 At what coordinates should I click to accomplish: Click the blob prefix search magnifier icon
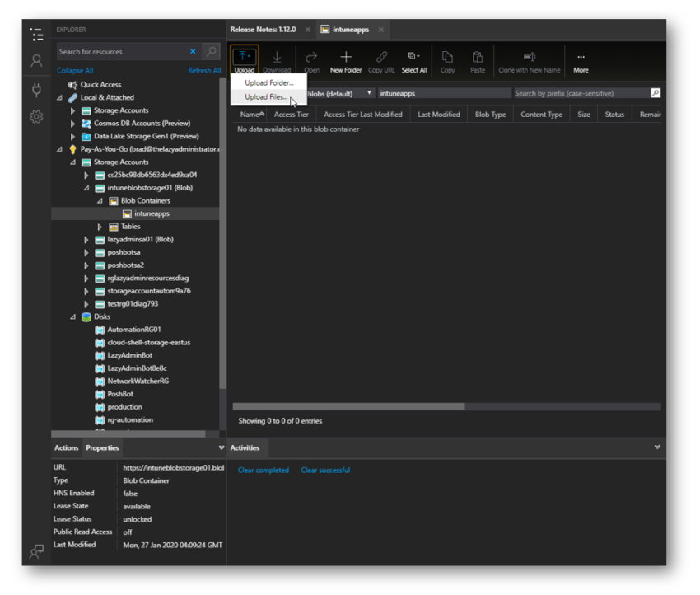coord(656,93)
